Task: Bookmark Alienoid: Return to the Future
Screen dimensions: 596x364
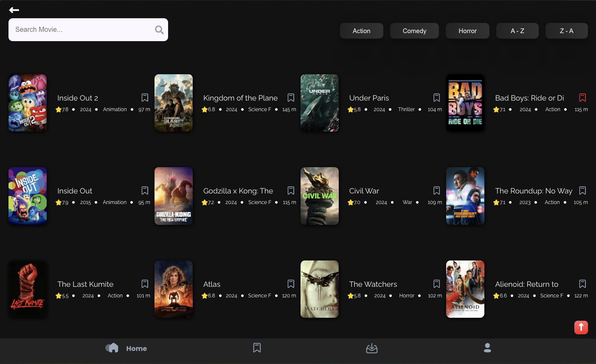Action: pos(582,284)
